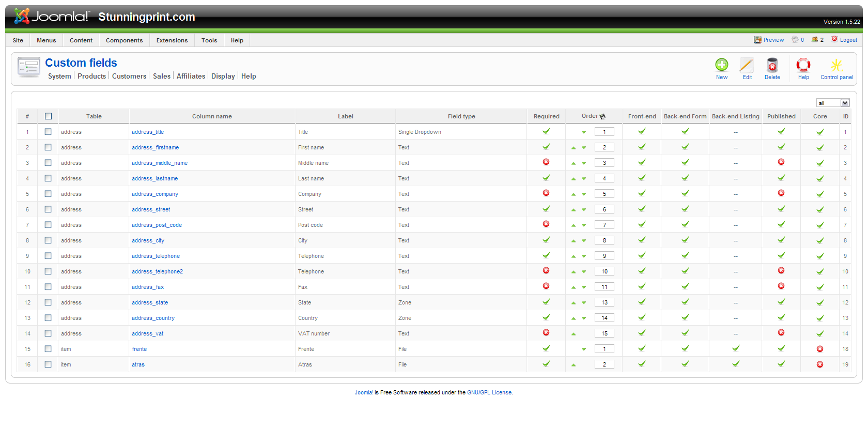Open Help via the lifebuoy icon
Image resolution: width=868 pixels, height=428 pixels.
(803, 65)
